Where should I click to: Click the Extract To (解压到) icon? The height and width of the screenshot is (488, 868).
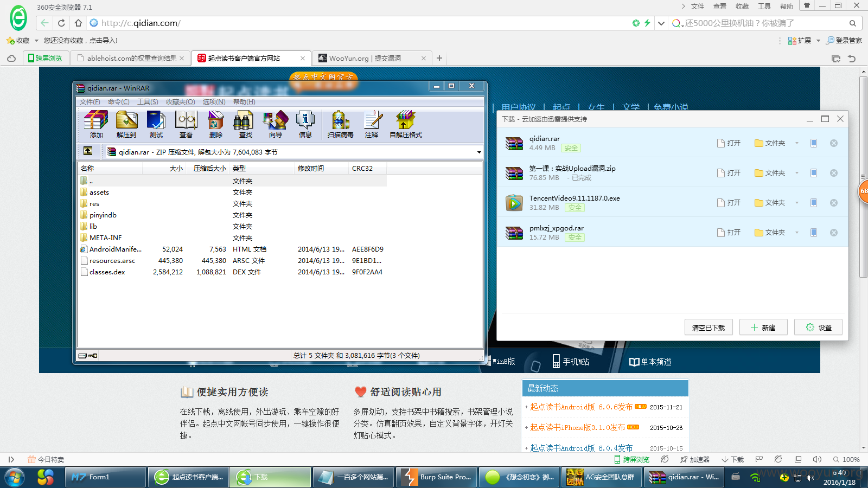(x=126, y=124)
